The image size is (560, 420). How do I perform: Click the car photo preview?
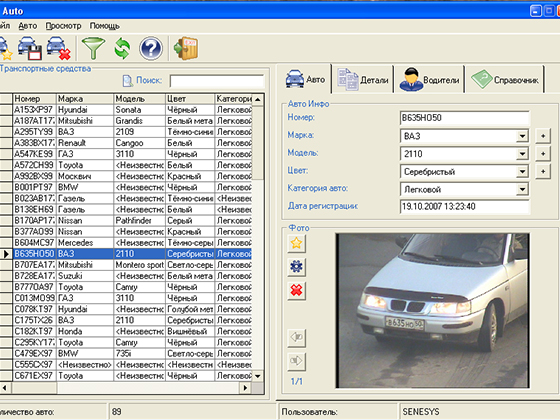point(432,310)
